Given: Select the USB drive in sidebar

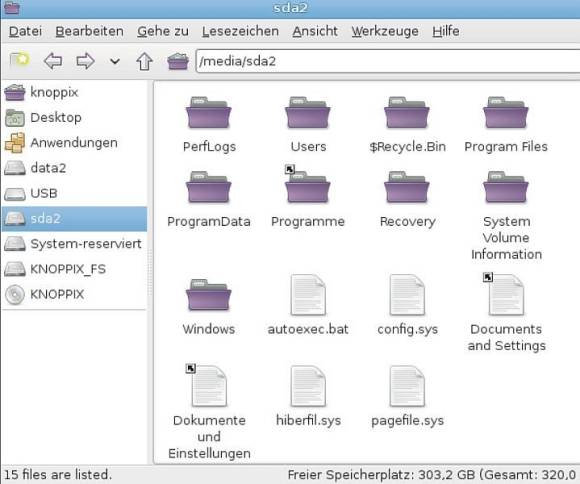Looking at the screenshot, I should tap(74, 193).
